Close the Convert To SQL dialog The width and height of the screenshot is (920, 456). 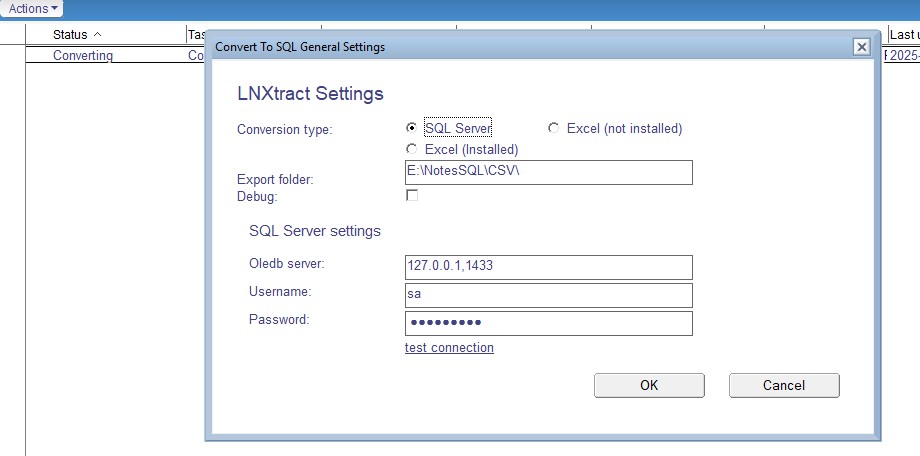tap(861, 47)
